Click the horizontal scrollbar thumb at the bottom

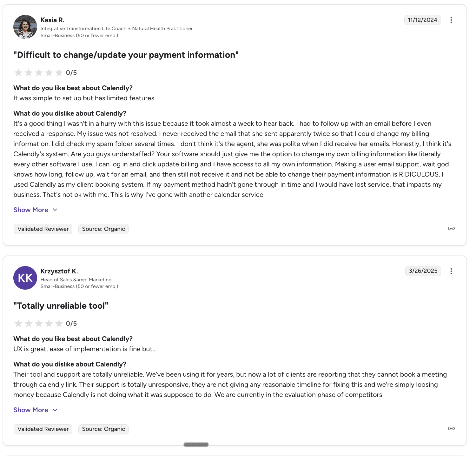coord(195,444)
